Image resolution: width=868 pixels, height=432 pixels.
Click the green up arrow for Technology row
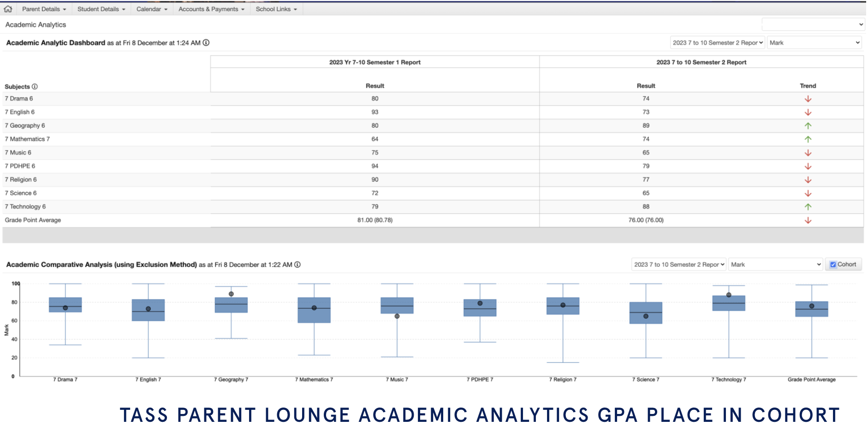[808, 207]
